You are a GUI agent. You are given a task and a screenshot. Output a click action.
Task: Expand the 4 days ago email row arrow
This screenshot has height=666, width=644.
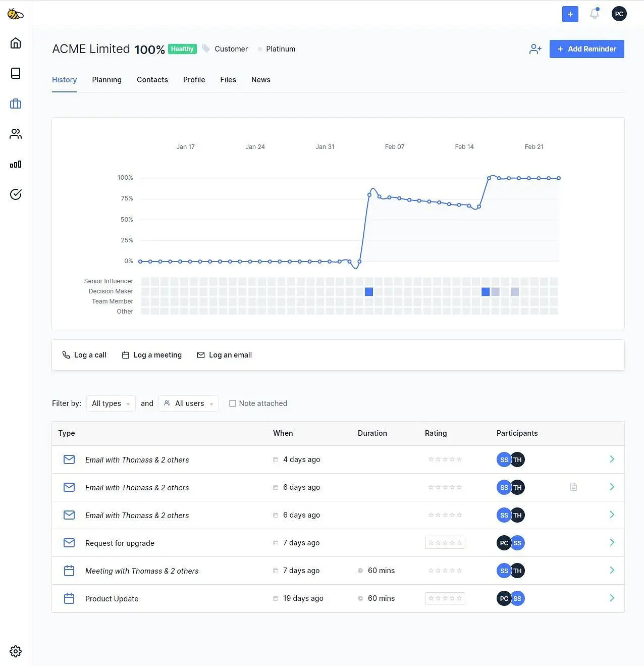click(612, 459)
